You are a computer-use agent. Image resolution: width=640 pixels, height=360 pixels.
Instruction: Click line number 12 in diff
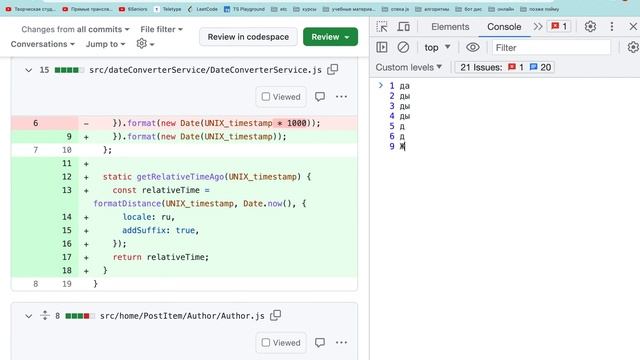[x=67, y=177]
